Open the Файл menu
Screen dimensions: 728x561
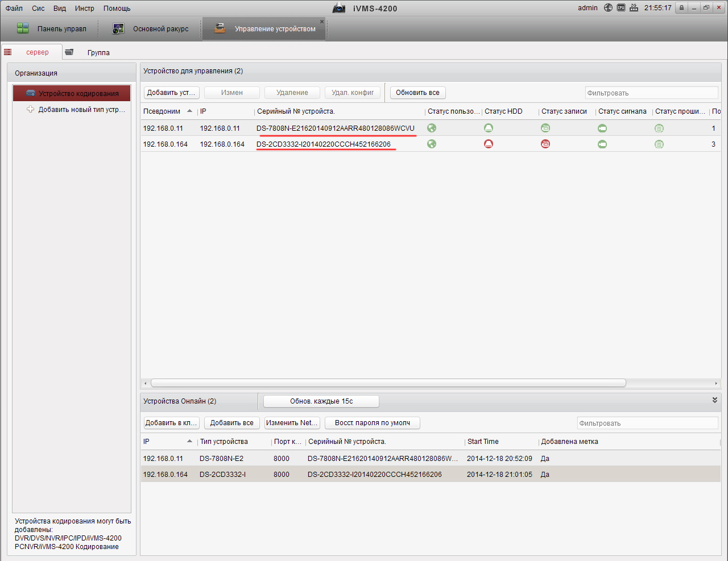click(x=14, y=9)
